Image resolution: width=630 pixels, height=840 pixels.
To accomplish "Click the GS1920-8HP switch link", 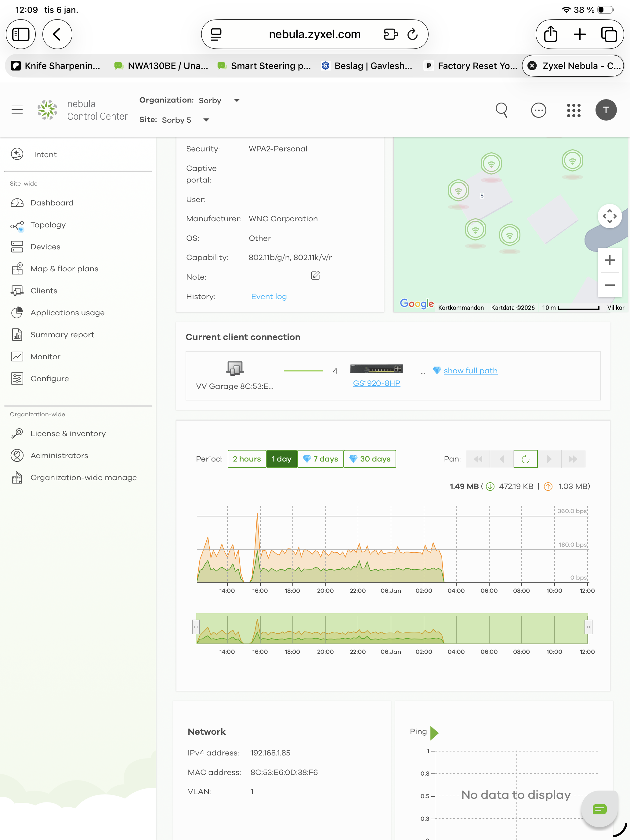I will [x=376, y=383].
